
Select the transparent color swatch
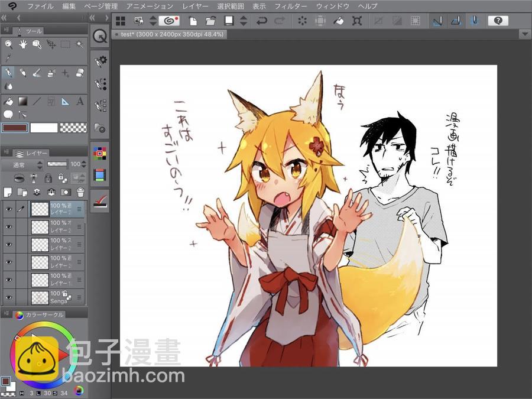click(73, 128)
